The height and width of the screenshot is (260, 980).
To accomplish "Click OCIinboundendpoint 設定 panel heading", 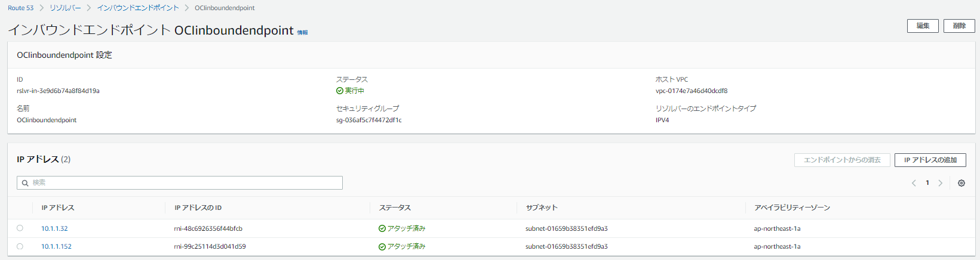I will [x=64, y=55].
